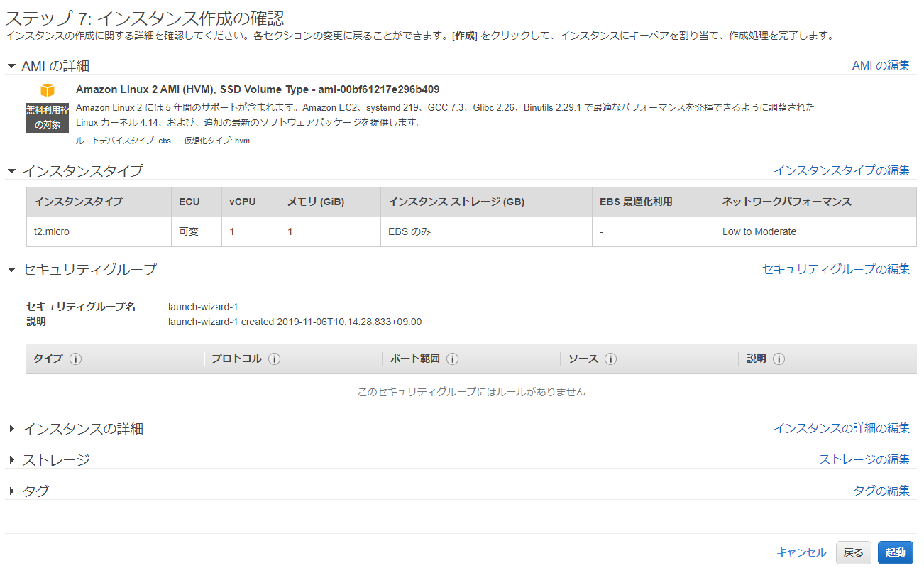Viewport: 924px width, 573px height.
Task: Click the security group name launch-wizard-1
Action: (203, 307)
